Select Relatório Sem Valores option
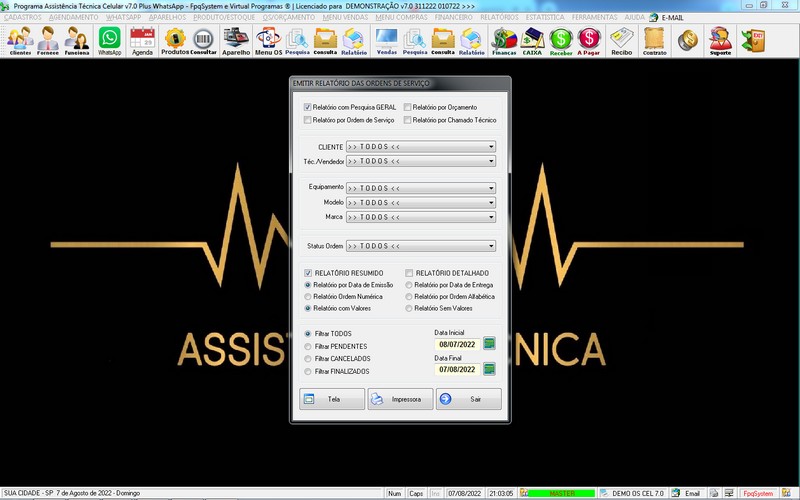Screen dimensions: 800x500 click(x=409, y=308)
